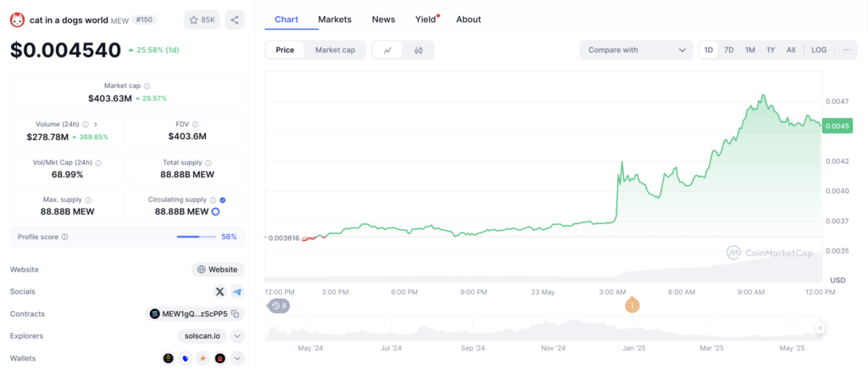Click the $278.78M volume value
Image resolution: width=868 pixels, height=369 pixels.
pyautogui.click(x=47, y=137)
